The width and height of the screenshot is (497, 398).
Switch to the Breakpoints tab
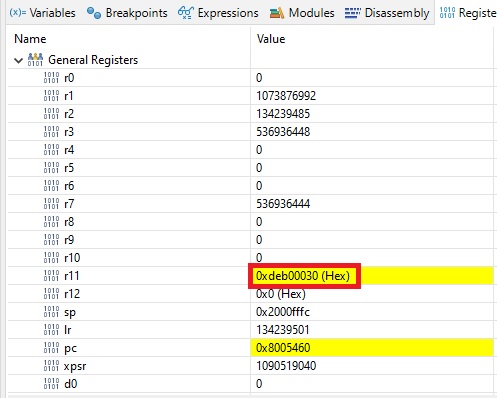point(127,13)
